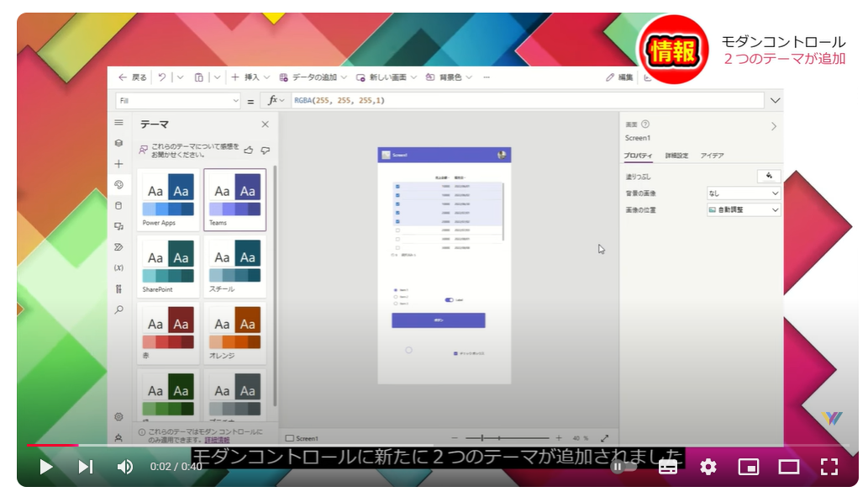
Task: Expand the formula bar chevron
Action: pyautogui.click(x=775, y=100)
